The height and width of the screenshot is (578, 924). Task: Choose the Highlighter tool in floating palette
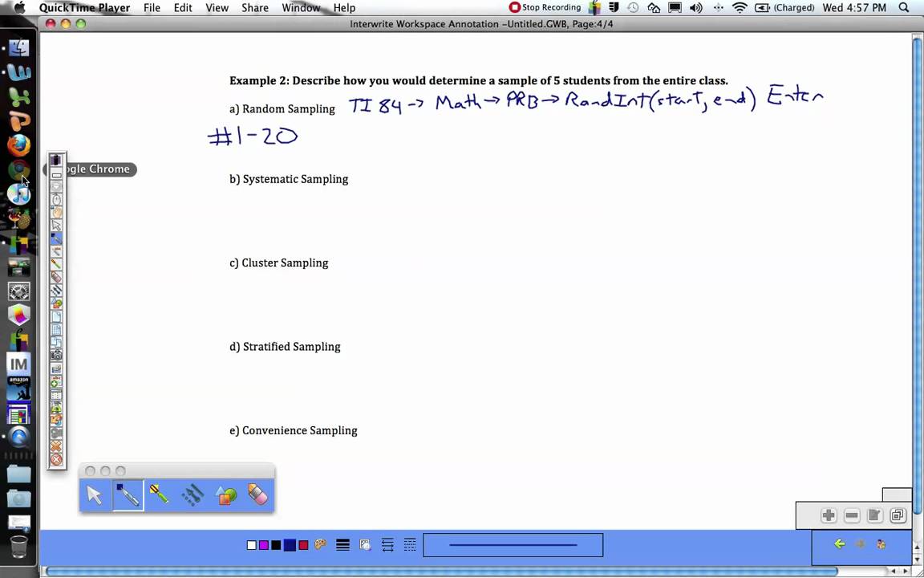160,495
